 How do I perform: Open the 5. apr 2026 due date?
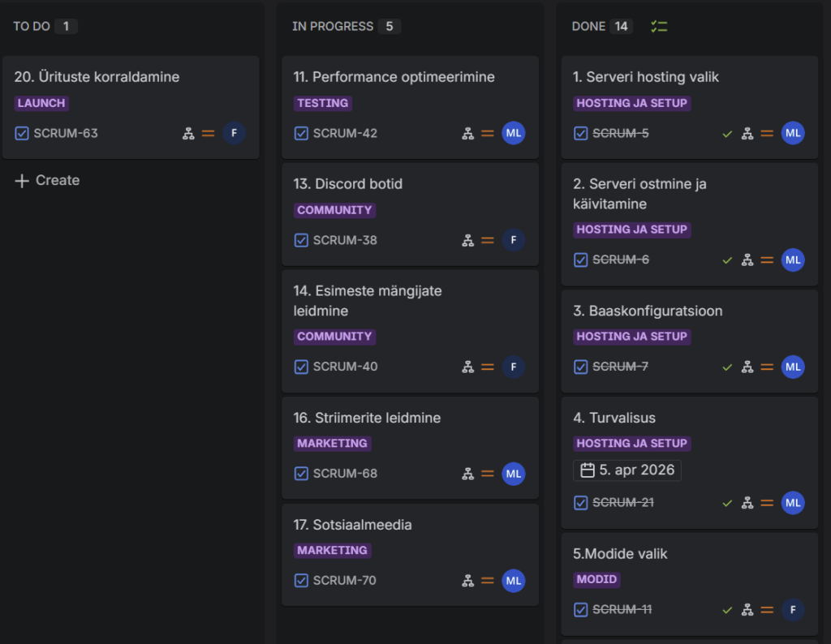[627, 470]
